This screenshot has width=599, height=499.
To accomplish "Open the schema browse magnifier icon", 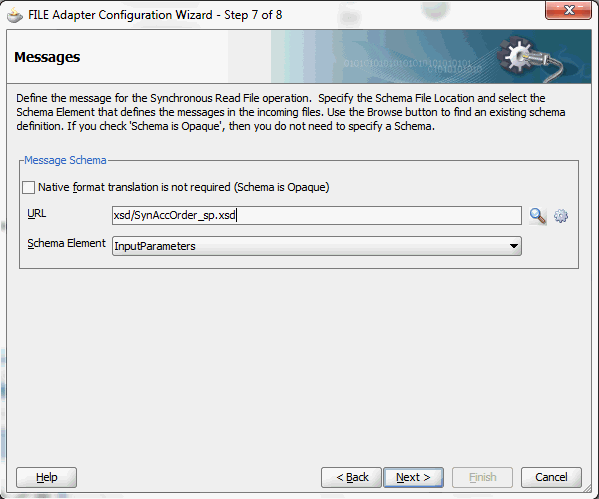I will (537, 216).
